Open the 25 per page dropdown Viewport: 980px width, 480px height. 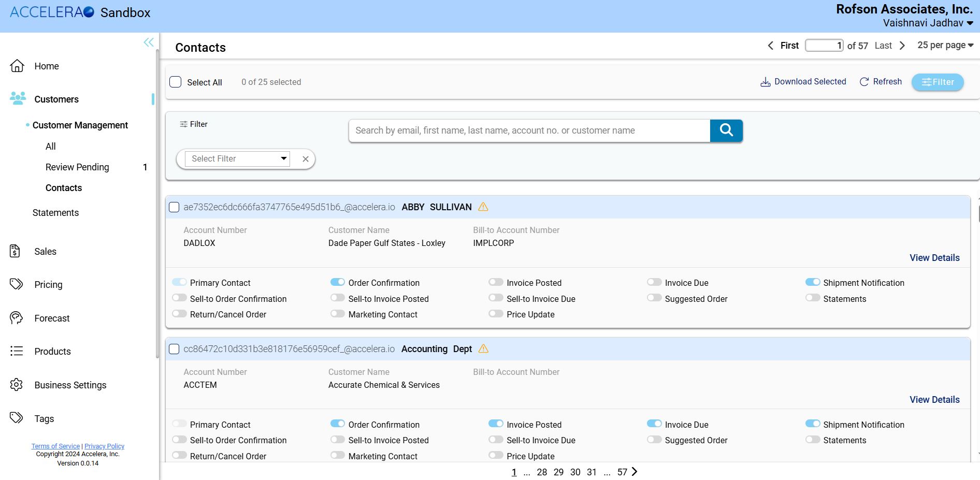click(945, 46)
